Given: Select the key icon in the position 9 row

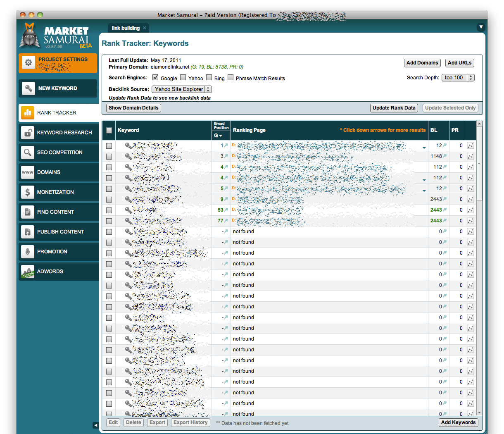Looking at the screenshot, I should (128, 199).
